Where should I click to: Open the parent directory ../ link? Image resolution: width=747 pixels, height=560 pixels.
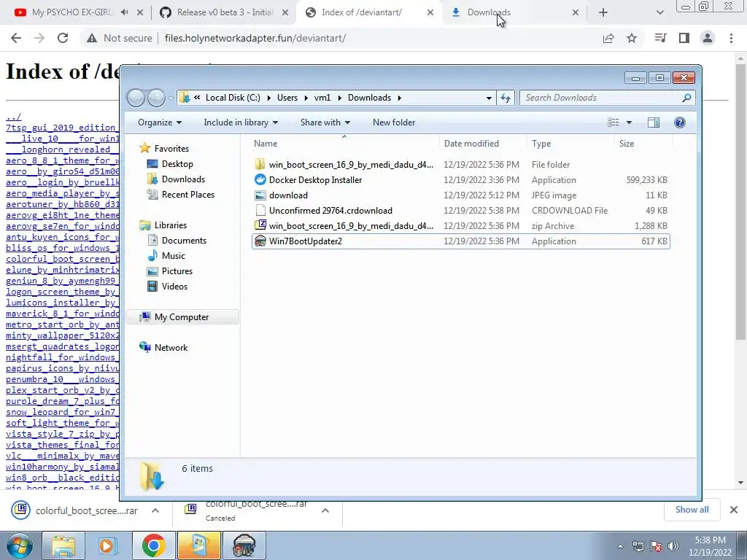coord(13,117)
